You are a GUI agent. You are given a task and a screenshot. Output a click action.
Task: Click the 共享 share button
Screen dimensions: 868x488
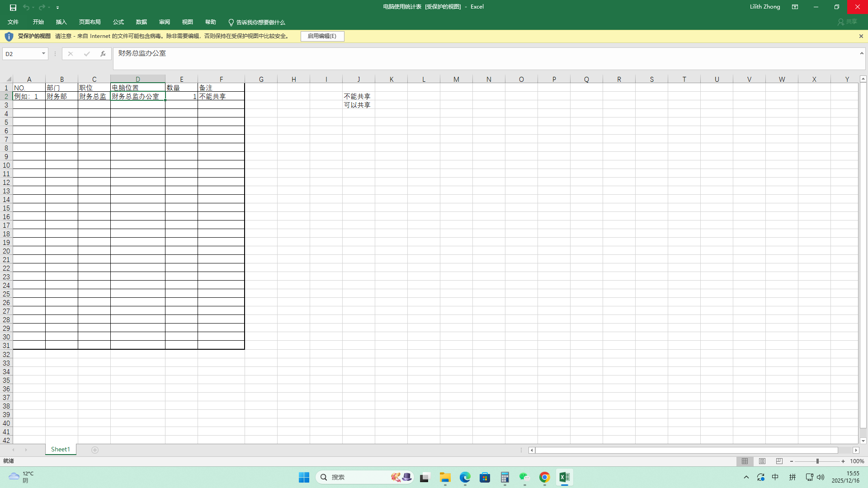point(847,22)
